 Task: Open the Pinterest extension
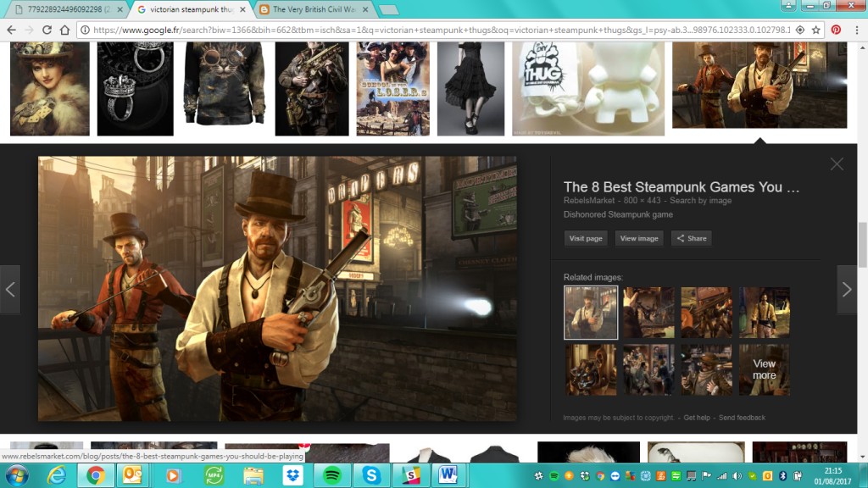click(x=836, y=30)
